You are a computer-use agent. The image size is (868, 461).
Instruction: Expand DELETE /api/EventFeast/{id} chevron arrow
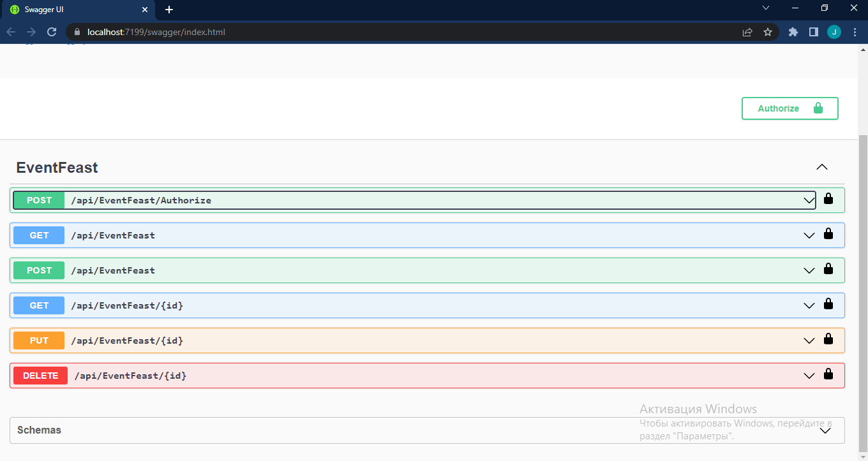[809, 376]
